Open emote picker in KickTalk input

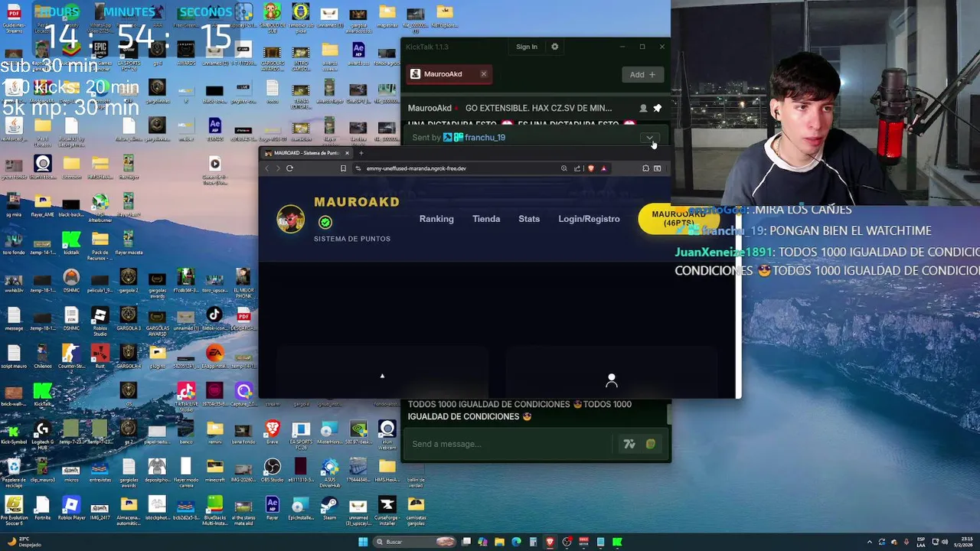tap(650, 444)
